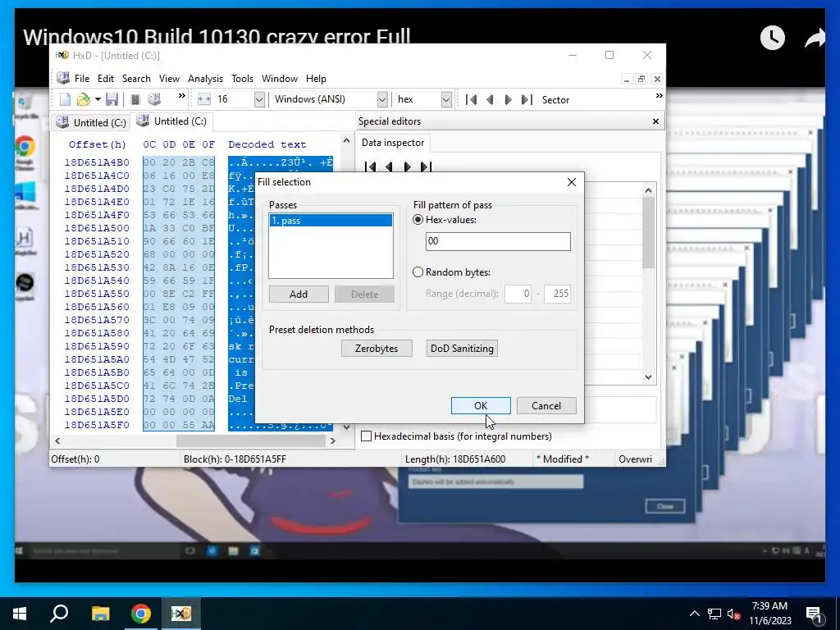Click the bytes-per-row width icon
The height and width of the screenshot is (630, 840).
point(203,99)
